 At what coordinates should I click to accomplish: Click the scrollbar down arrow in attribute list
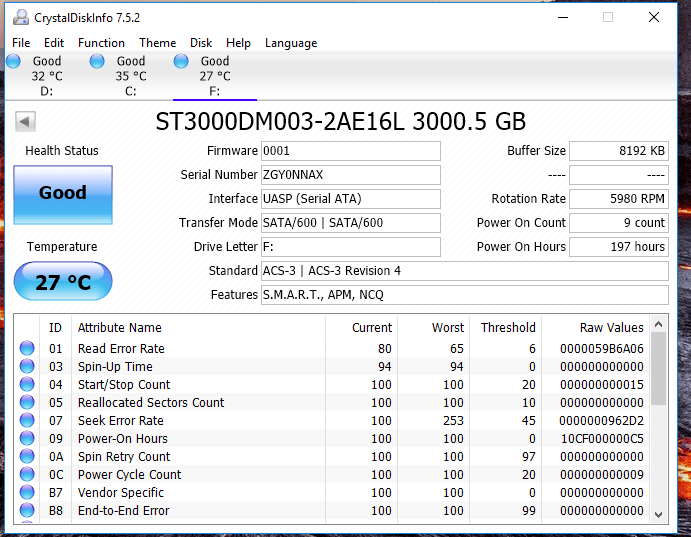click(x=658, y=514)
